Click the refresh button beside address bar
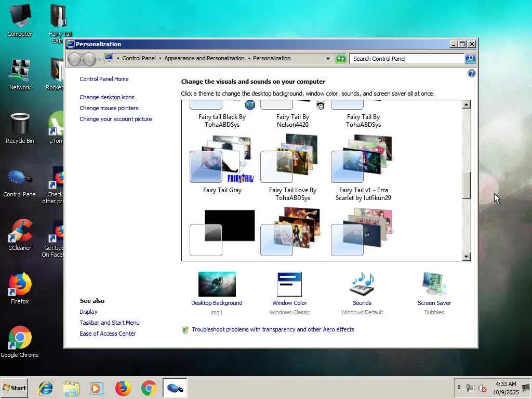Screen dimensions: 532x399 coord(341,59)
